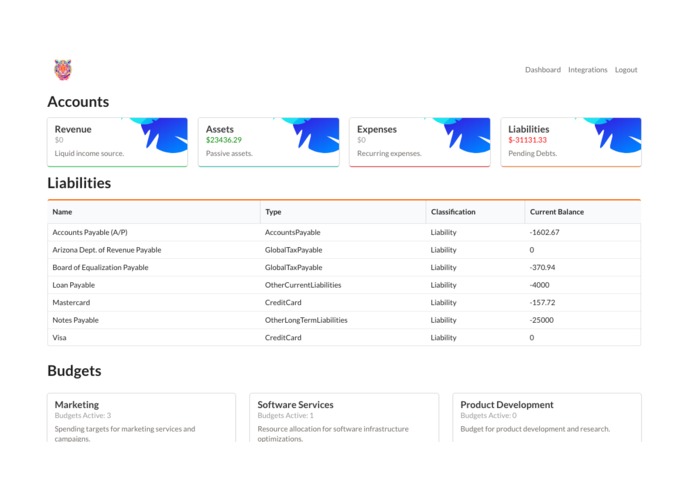
Task: Select the Revenue account card
Action: point(117,142)
